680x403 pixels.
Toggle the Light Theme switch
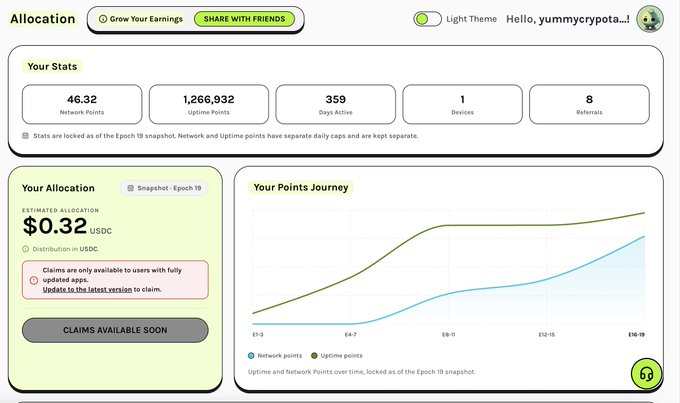[427, 19]
